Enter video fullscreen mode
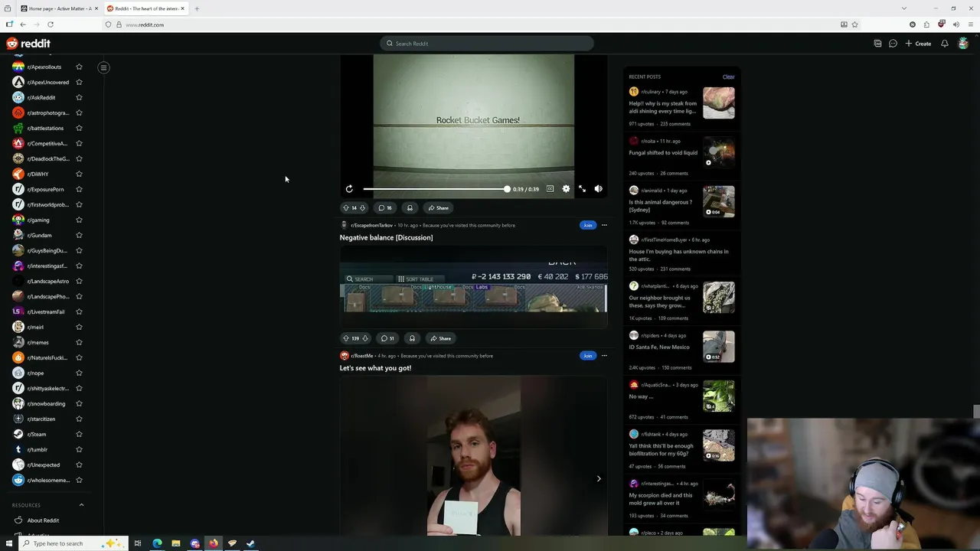980x551 pixels. (582, 189)
